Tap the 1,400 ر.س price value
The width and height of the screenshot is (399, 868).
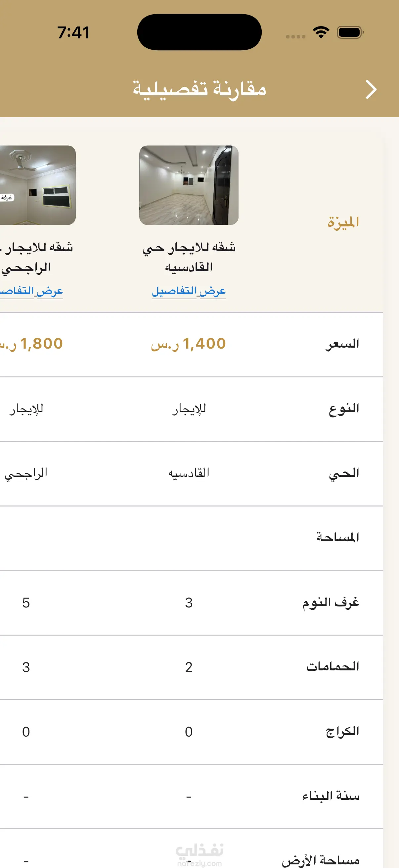(189, 344)
